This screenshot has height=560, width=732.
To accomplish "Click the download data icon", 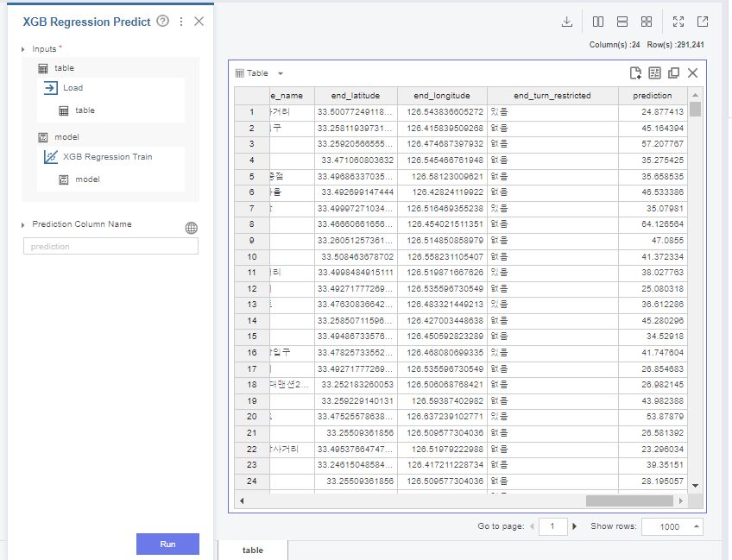I will 567,22.
